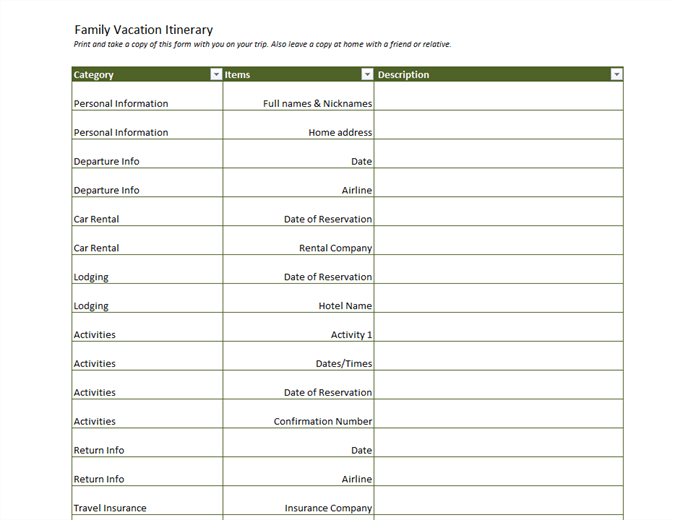Select Airline item in Return Info row
The height and width of the screenshot is (520, 675).
click(x=298, y=471)
